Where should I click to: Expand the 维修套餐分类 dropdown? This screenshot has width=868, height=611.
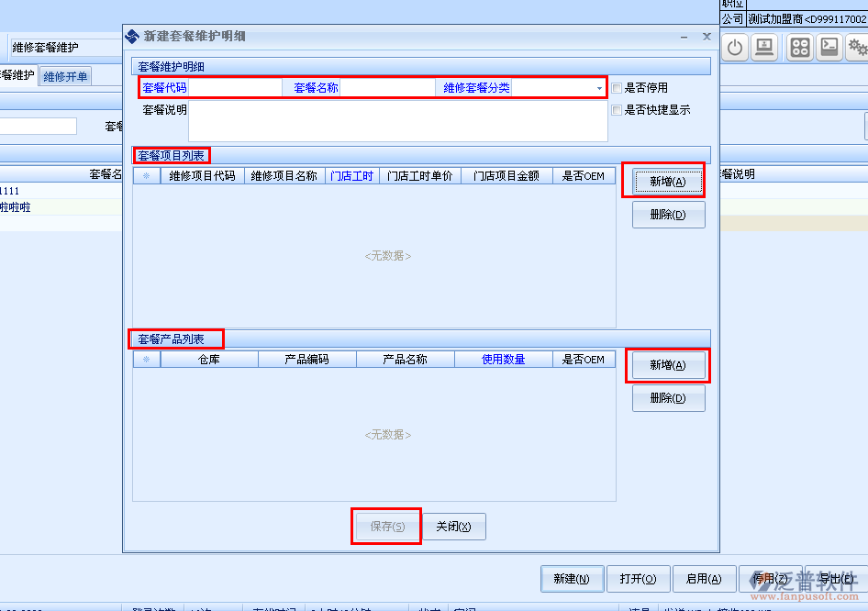pos(599,89)
